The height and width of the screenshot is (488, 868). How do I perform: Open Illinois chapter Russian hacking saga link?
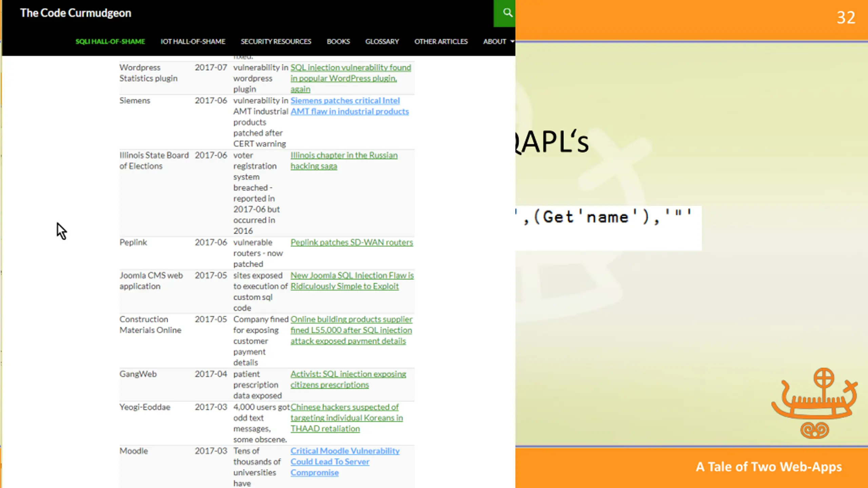click(x=343, y=155)
